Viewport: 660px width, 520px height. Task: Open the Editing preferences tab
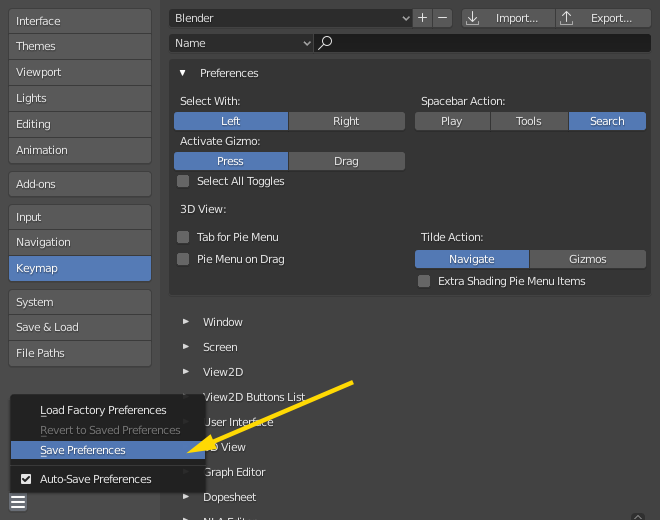click(80, 124)
